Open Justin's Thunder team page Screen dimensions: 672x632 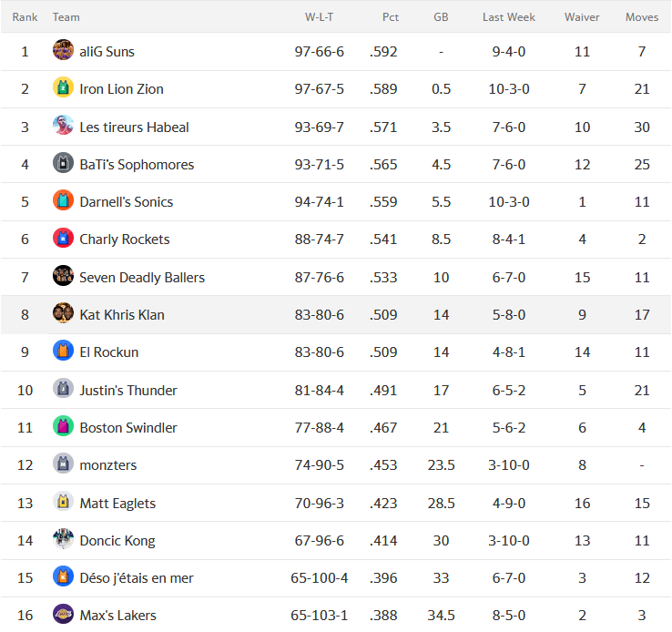128,391
